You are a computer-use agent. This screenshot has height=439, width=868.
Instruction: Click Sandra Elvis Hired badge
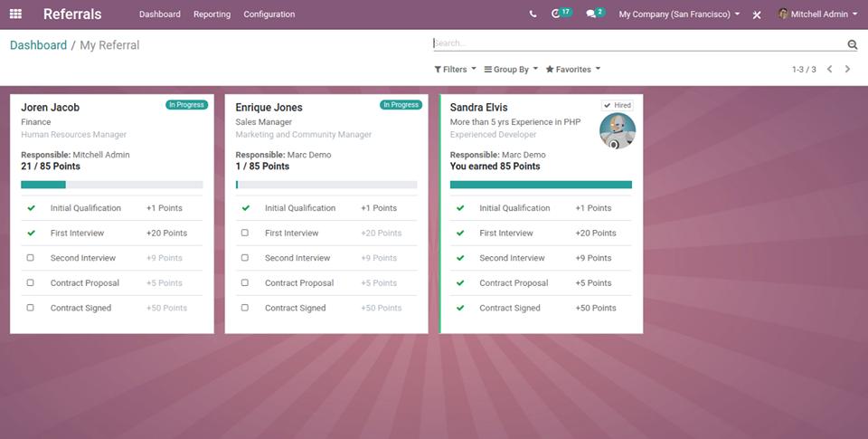pos(618,105)
